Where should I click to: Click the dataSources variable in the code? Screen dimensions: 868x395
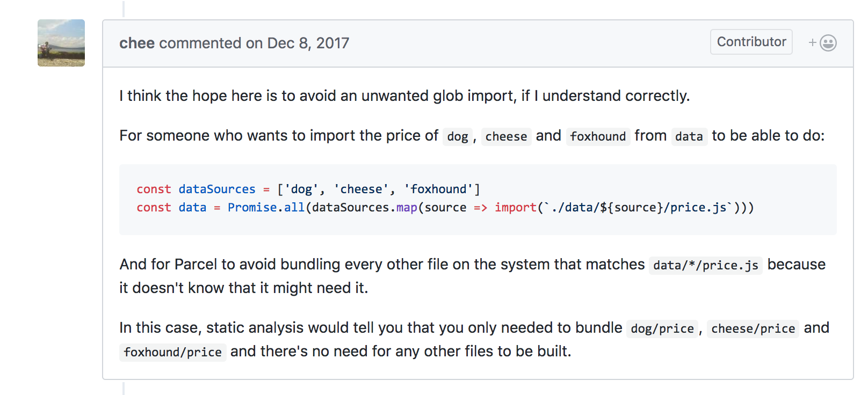pyautogui.click(x=218, y=189)
